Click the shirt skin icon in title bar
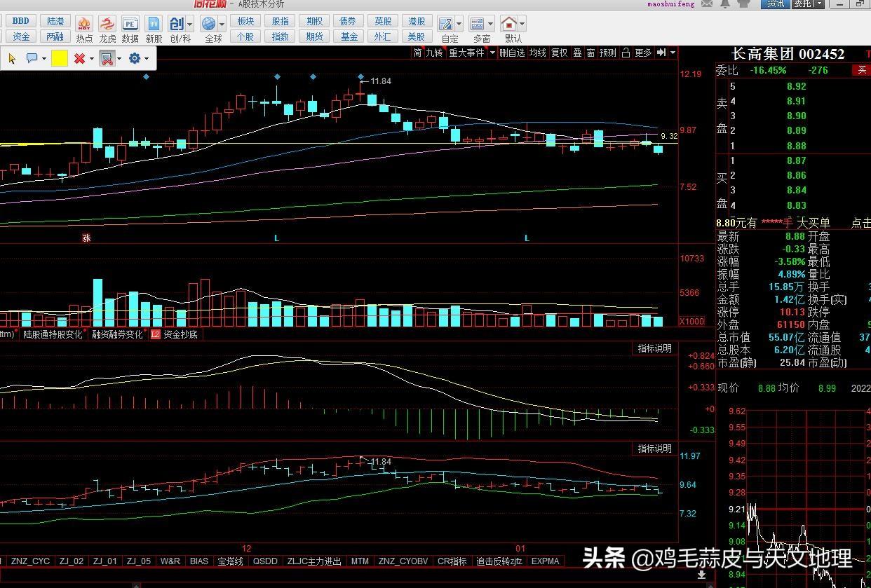 (x=745, y=4)
